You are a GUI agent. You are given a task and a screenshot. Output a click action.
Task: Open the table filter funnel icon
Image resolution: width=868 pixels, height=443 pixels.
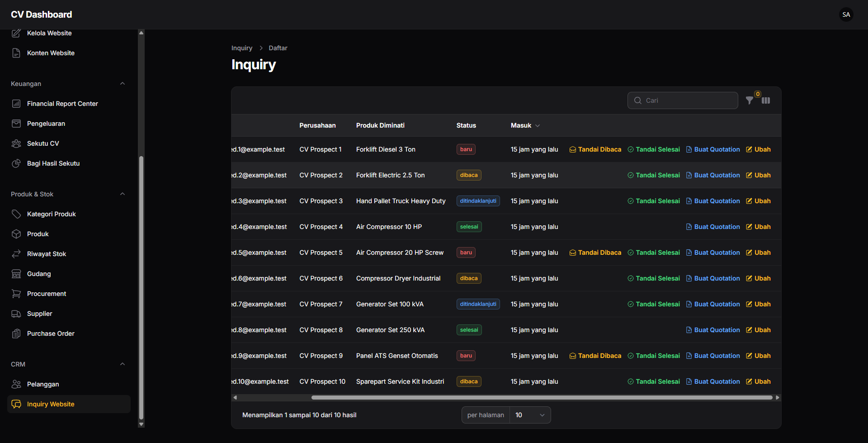coord(749,100)
